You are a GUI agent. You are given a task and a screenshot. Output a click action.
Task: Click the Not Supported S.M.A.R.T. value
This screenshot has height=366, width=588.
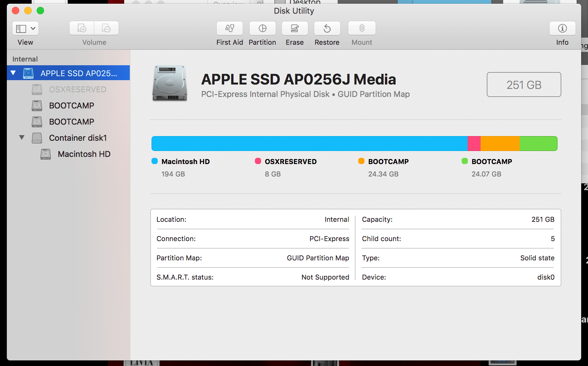[x=325, y=277]
